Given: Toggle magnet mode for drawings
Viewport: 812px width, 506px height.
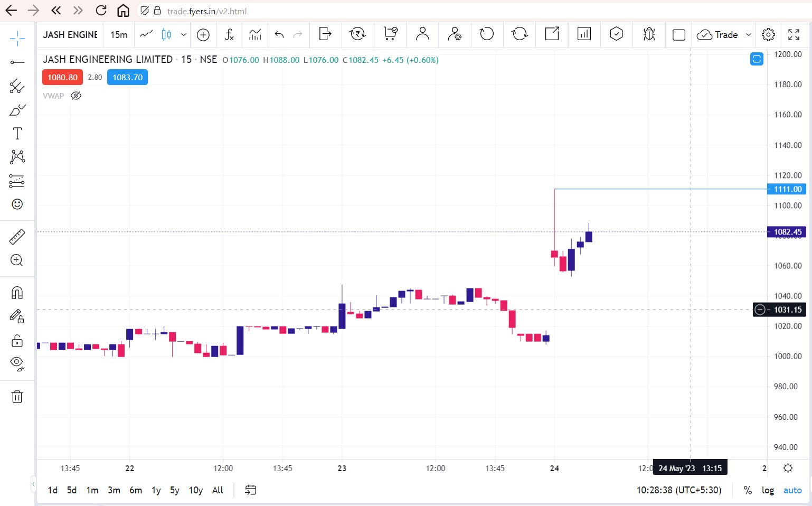Looking at the screenshot, I should click(x=17, y=293).
